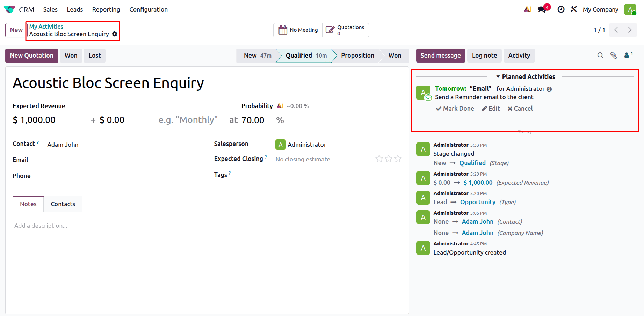
Task: Click the Tags field
Action: point(338,175)
